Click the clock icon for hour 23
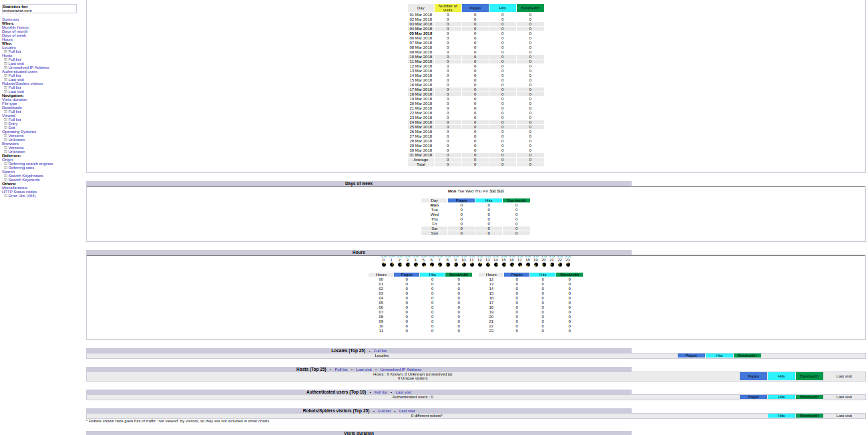868x435 pixels. (568, 265)
